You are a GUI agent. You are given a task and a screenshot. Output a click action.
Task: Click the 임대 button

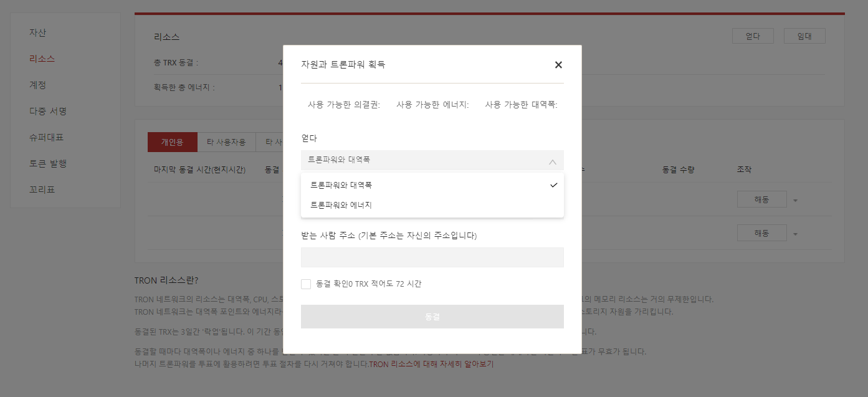pyautogui.click(x=804, y=36)
